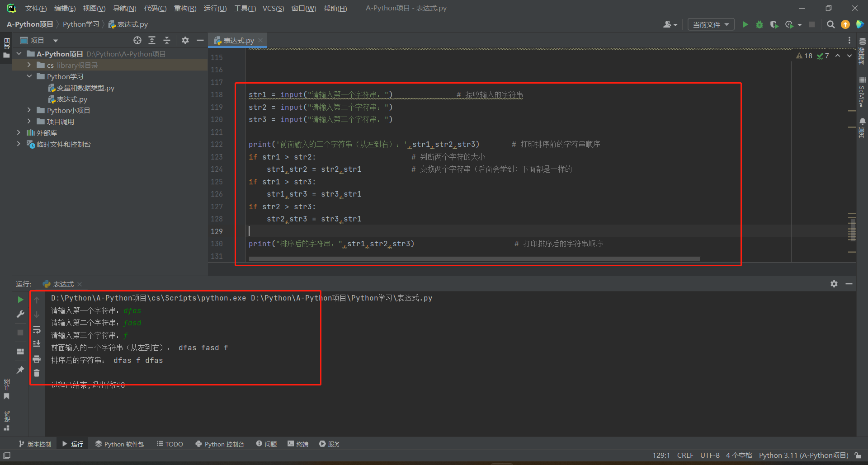Switch to the 终端 tool window tab
868x465 pixels.
coord(298,444)
